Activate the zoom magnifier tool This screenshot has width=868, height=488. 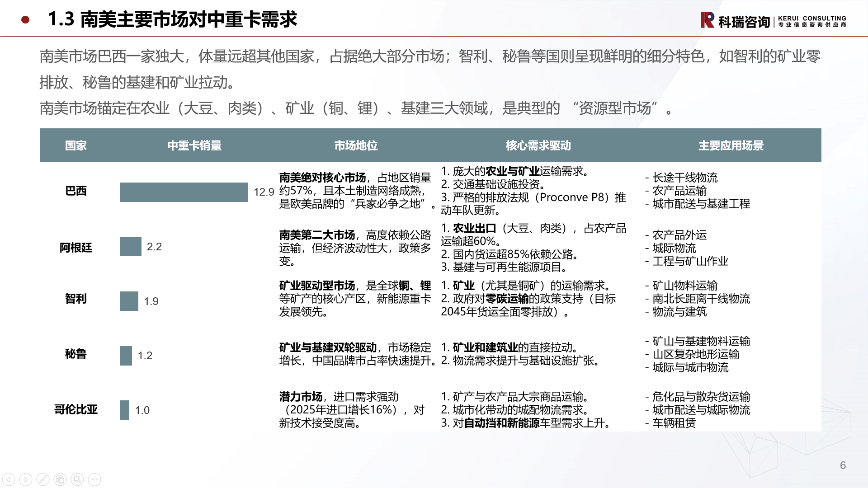point(77,479)
